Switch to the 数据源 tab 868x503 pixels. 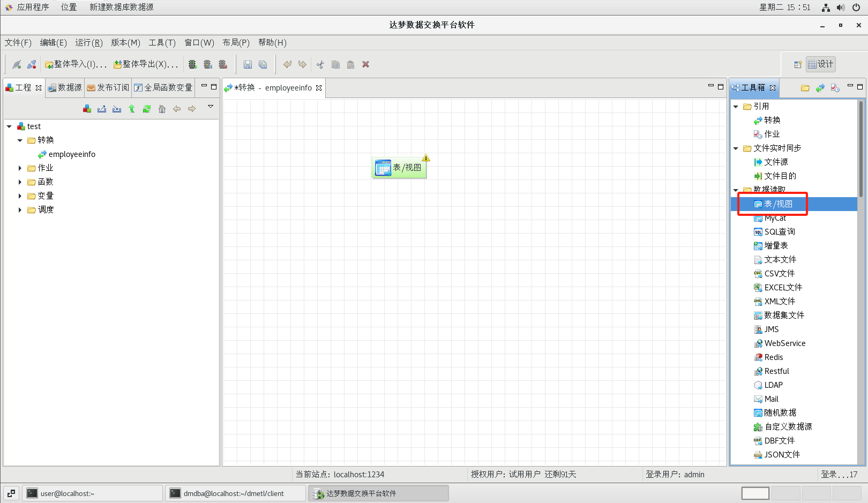click(65, 88)
